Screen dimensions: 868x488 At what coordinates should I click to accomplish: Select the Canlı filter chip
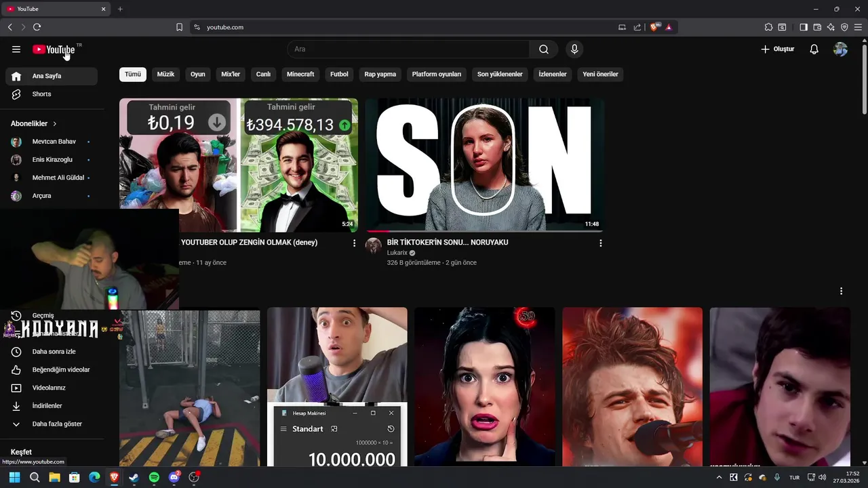[263, 75]
